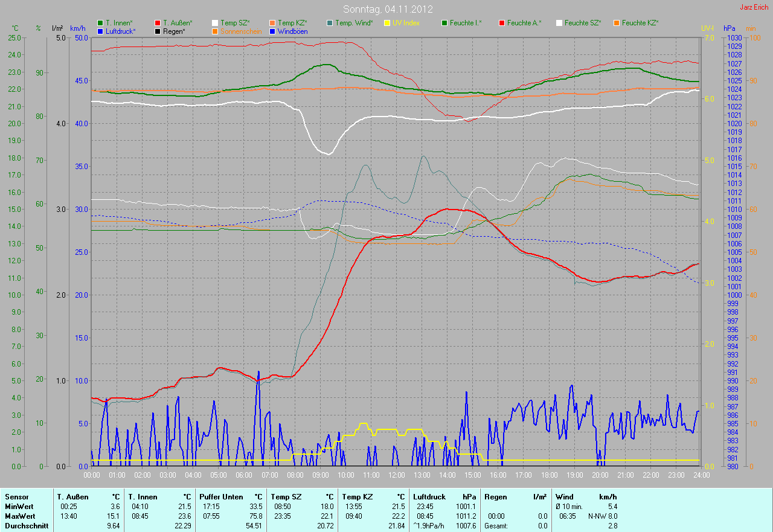Screen dimensions: 773x532
Task: Click the red swatch beside T. Außen*
Action: pos(158,23)
